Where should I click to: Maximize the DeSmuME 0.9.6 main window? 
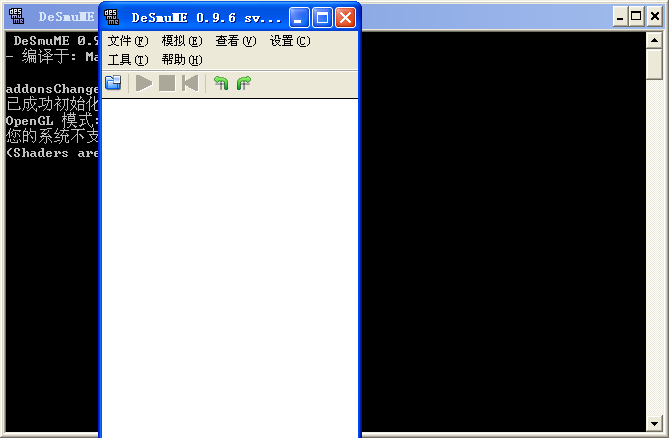pyautogui.click(x=322, y=18)
